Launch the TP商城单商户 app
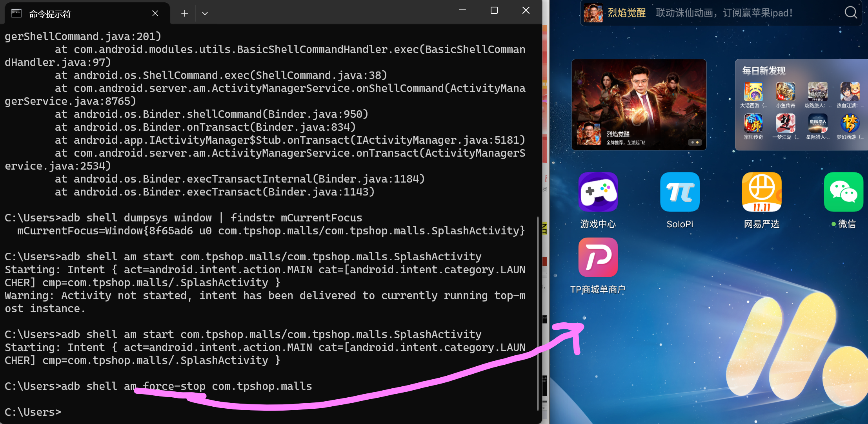Viewport: 868px width, 424px height. click(x=598, y=257)
